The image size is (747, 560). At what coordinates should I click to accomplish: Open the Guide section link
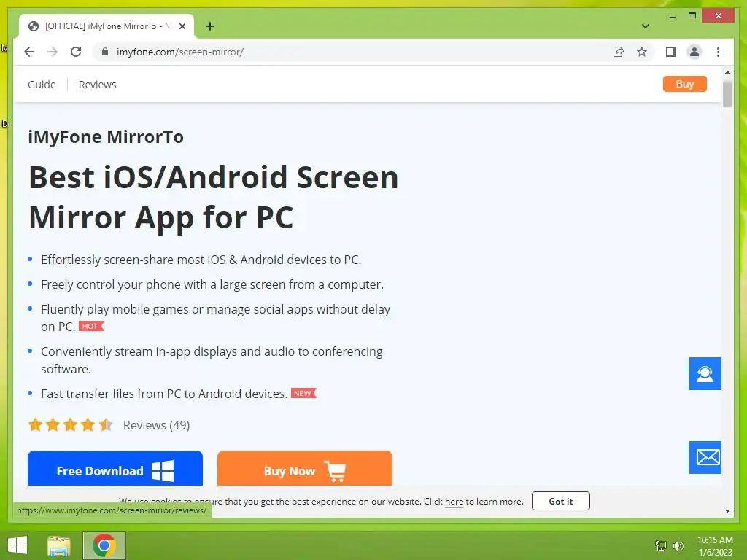pyautogui.click(x=42, y=85)
